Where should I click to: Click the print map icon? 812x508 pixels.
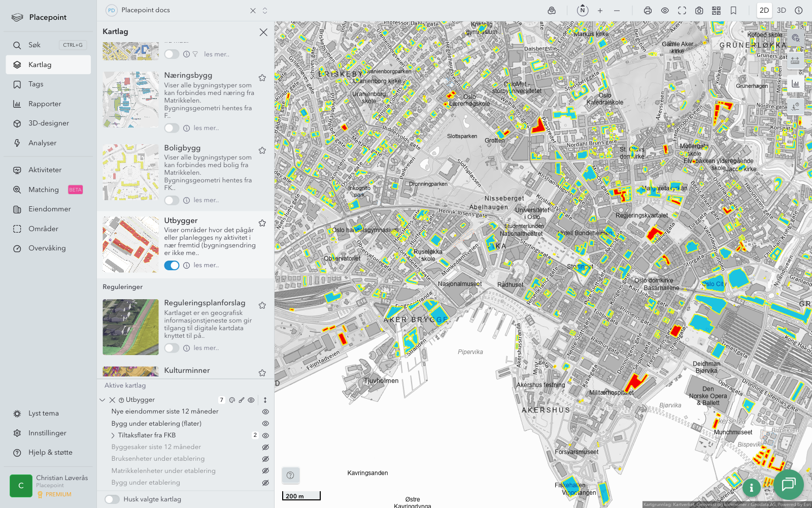click(x=648, y=11)
